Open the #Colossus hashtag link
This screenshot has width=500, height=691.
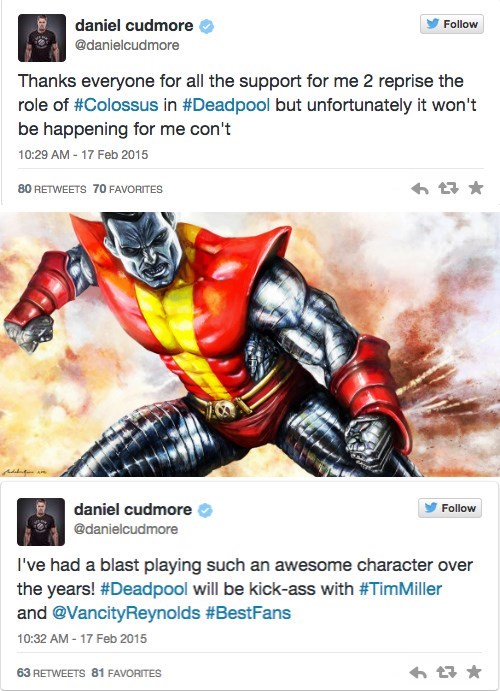(x=116, y=105)
